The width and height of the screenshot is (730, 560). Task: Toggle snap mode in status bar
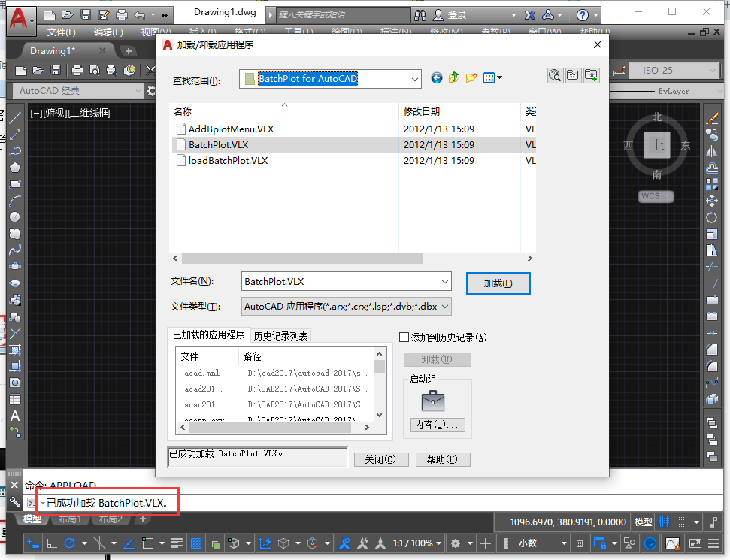tap(681, 522)
